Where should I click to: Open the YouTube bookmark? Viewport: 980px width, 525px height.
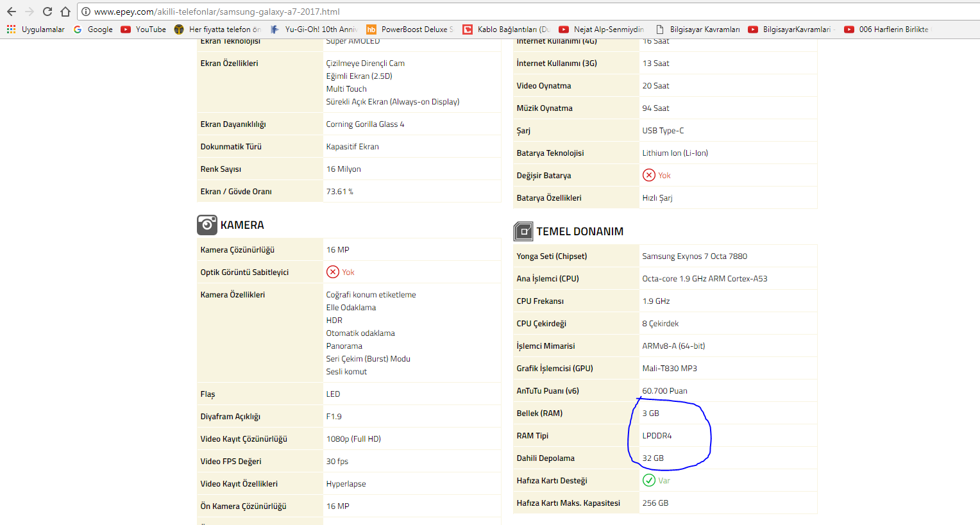(x=144, y=29)
